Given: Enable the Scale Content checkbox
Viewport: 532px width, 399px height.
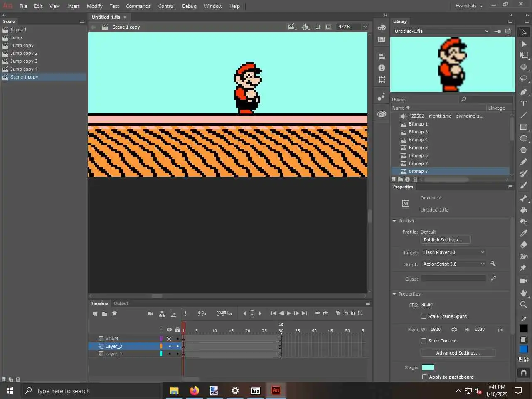Looking at the screenshot, I should 424,341.
